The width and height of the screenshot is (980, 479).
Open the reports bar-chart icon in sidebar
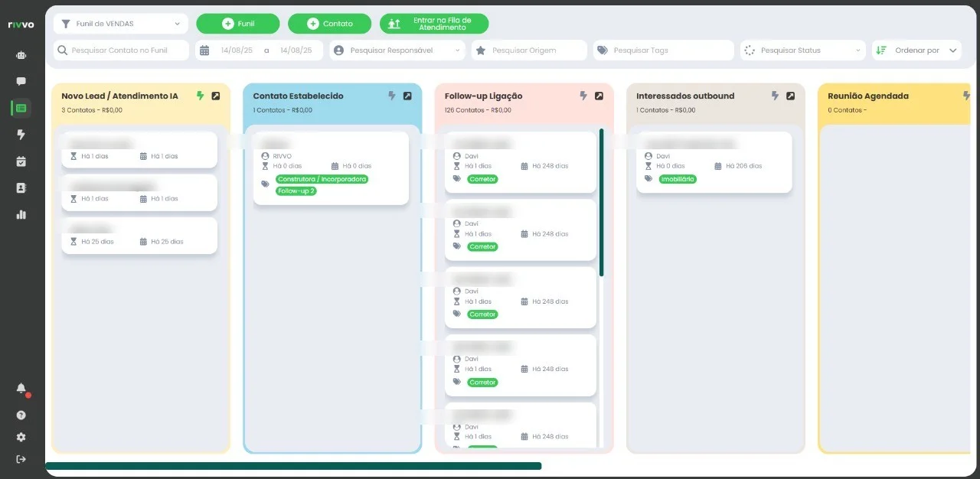(21, 214)
